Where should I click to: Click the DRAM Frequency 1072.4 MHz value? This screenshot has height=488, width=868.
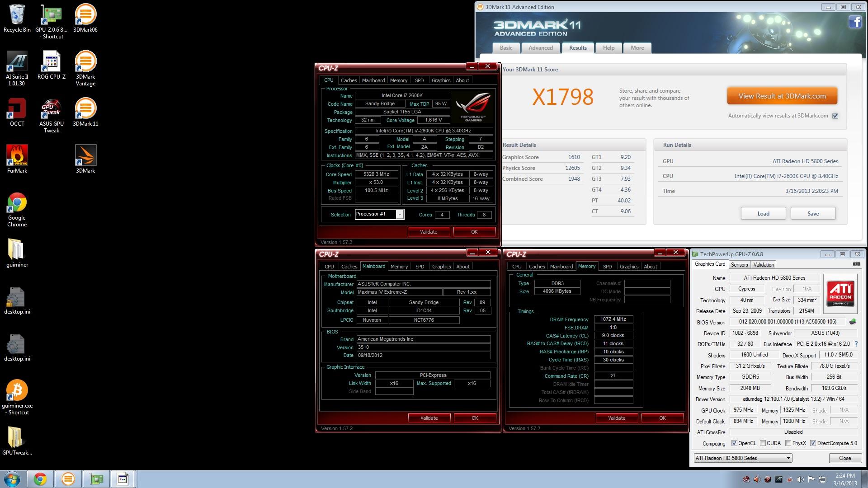click(x=613, y=319)
